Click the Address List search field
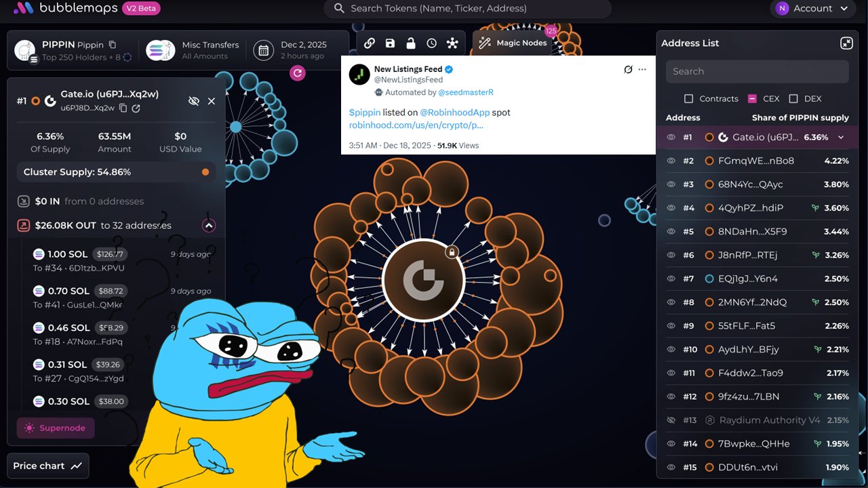868x488 pixels. [x=757, y=72]
